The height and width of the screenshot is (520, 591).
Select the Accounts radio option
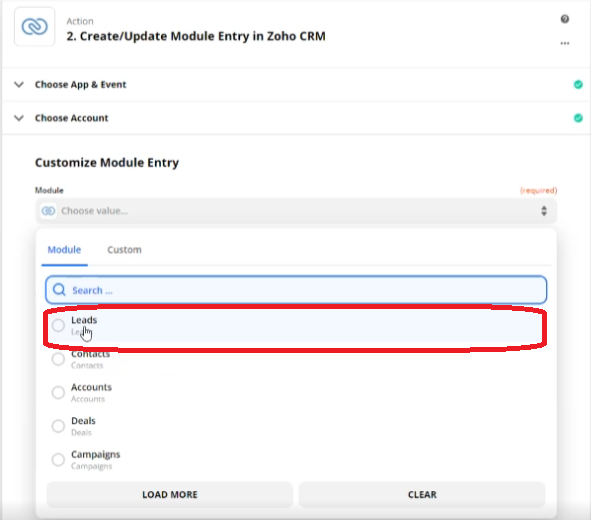pyautogui.click(x=58, y=392)
